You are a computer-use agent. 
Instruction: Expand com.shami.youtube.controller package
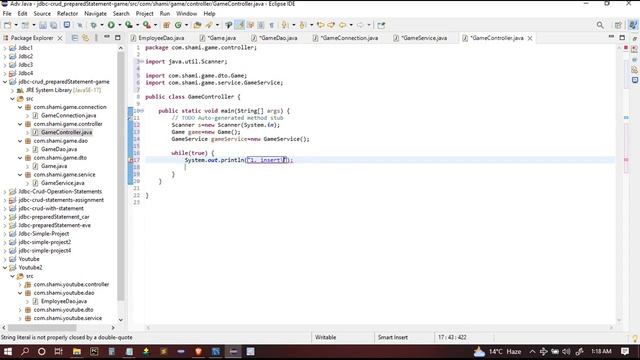[20, 284]
